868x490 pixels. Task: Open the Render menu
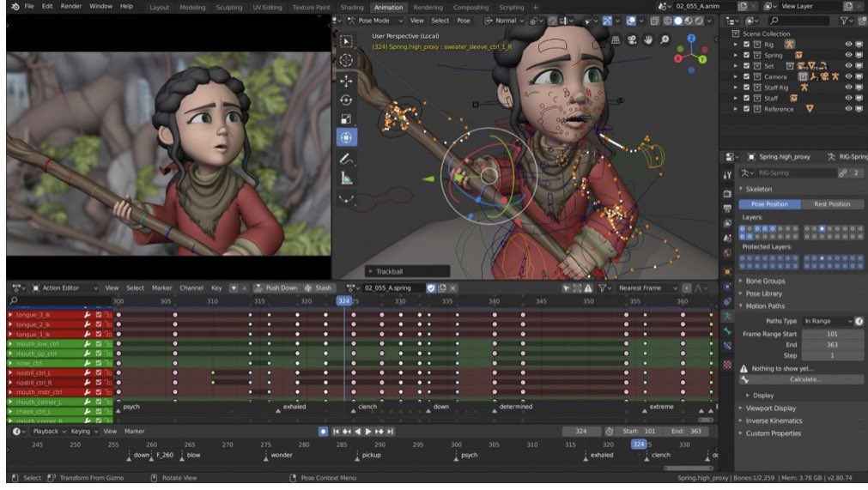pyautogui.click(x=71, y=7)
